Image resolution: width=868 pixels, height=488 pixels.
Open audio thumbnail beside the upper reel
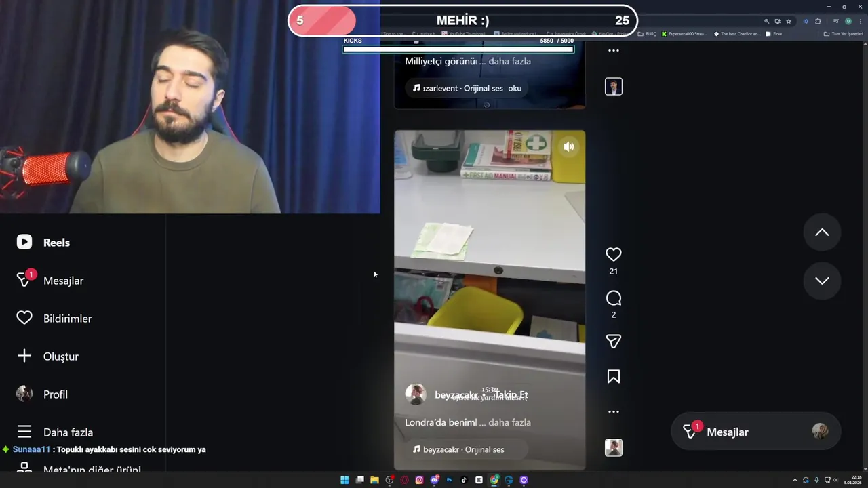[613, 87]
